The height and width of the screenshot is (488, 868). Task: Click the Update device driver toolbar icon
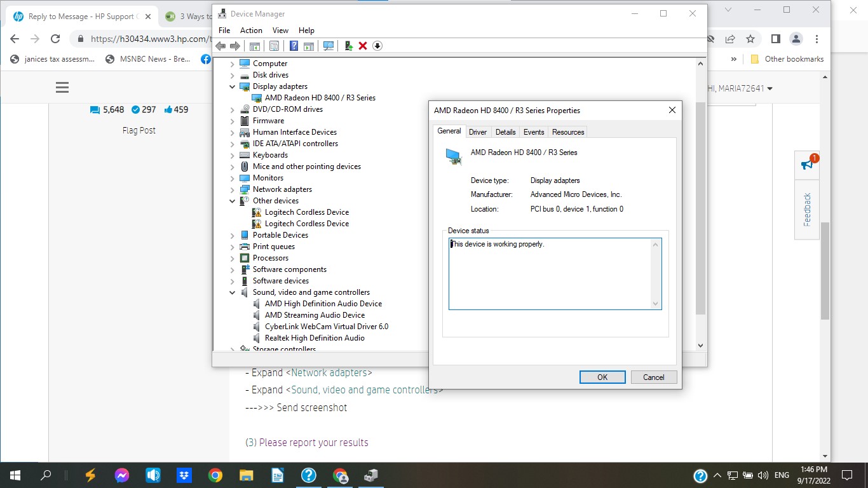348,45
